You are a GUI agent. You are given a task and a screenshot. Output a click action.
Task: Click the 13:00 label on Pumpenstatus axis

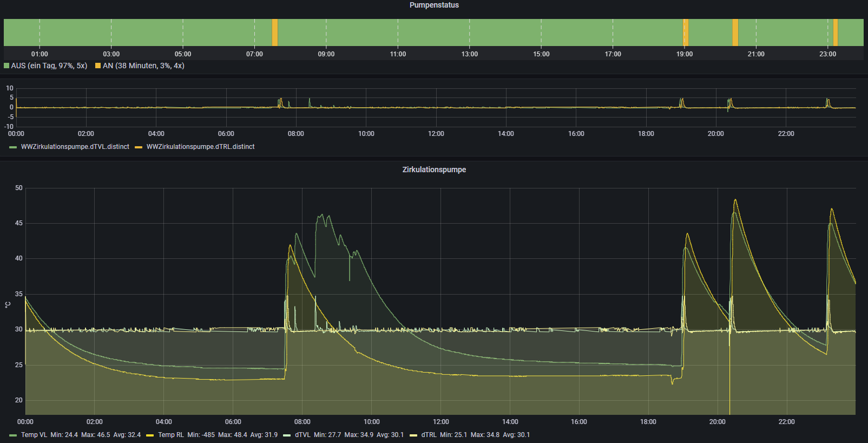[x=470, y=54]
